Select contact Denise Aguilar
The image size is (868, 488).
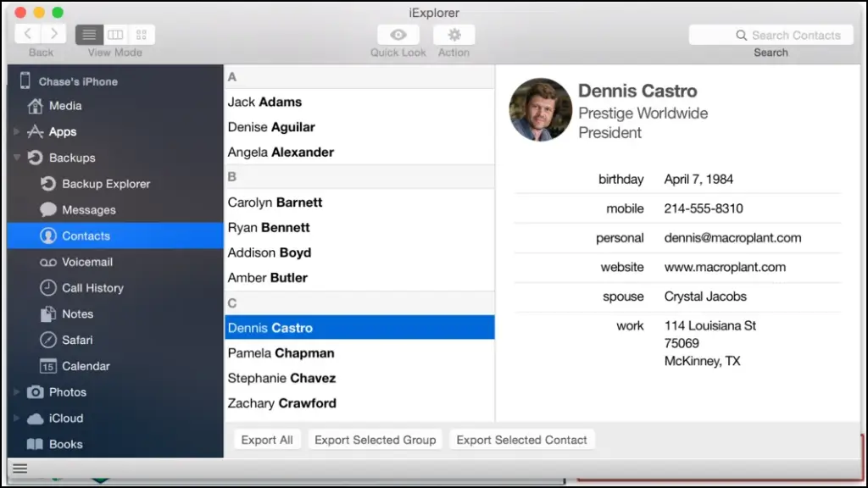tap(359, 127)
